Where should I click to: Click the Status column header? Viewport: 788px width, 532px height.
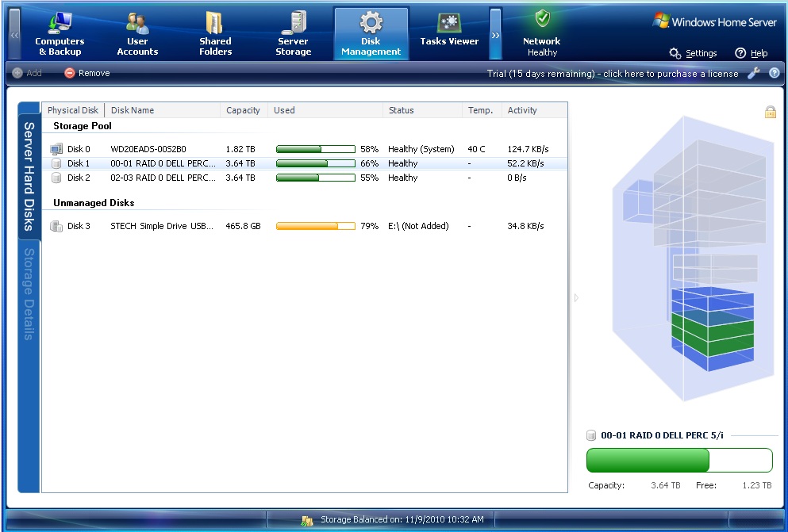tap(423, 110)
